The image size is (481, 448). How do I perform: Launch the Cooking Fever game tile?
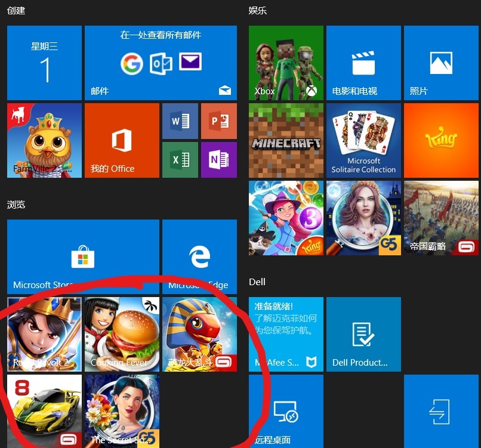coord(122,334)
